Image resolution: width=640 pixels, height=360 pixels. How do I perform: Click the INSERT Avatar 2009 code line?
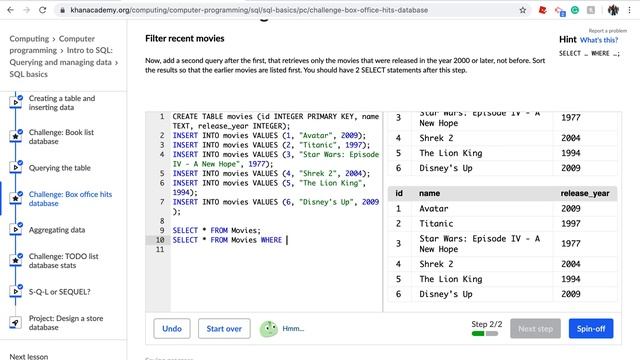[269, 136]
